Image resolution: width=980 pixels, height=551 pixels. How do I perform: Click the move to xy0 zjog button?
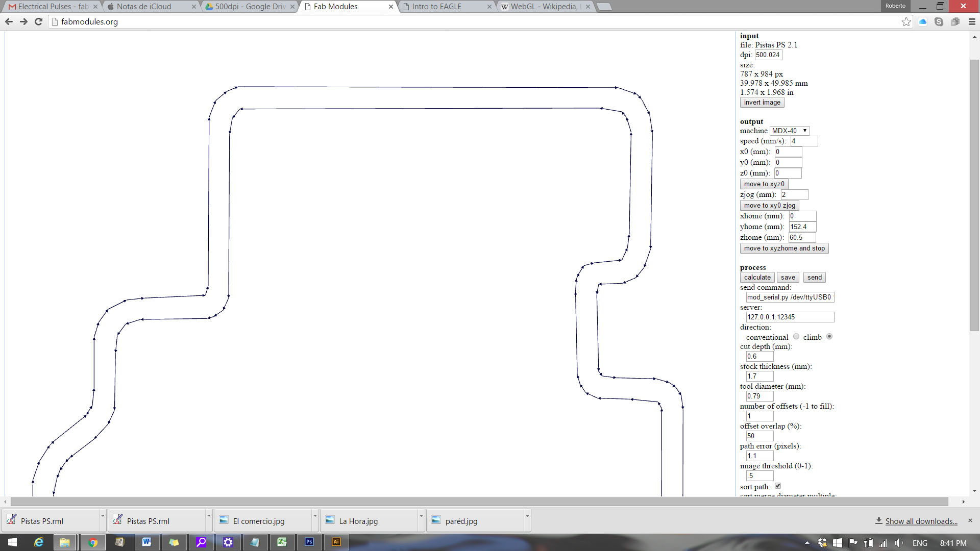point(769,205)
